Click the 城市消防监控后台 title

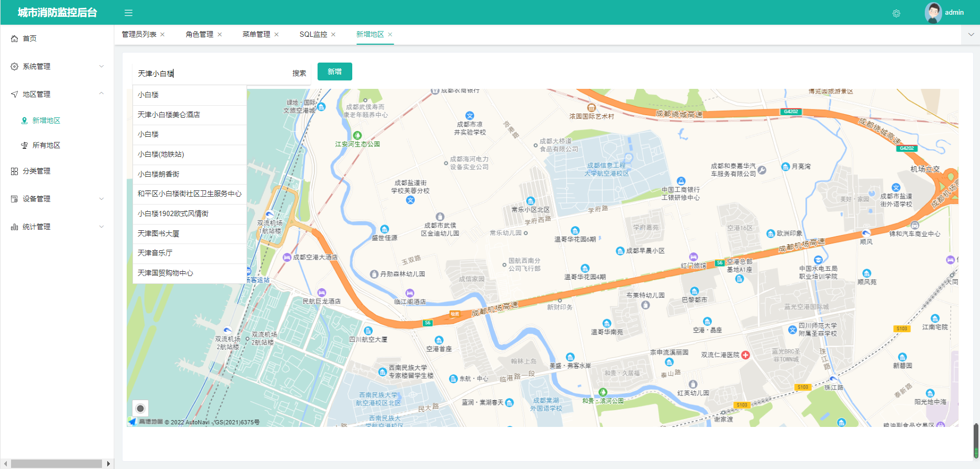(x=57, y=13)
